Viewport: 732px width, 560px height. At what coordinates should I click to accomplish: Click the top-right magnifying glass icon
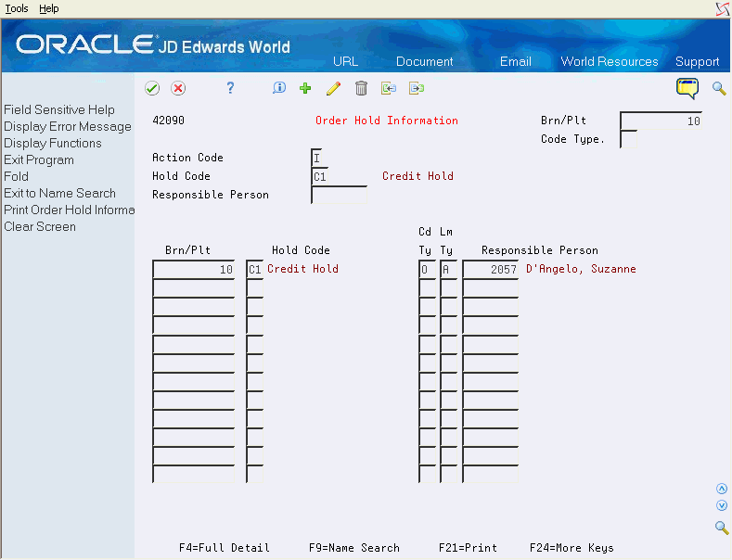[x=719, y=88]
